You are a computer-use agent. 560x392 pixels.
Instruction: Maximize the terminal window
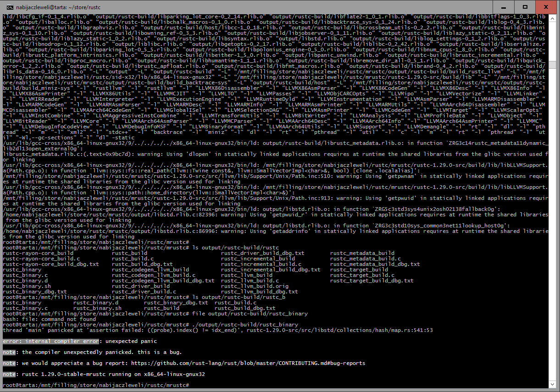click(519, 7)
